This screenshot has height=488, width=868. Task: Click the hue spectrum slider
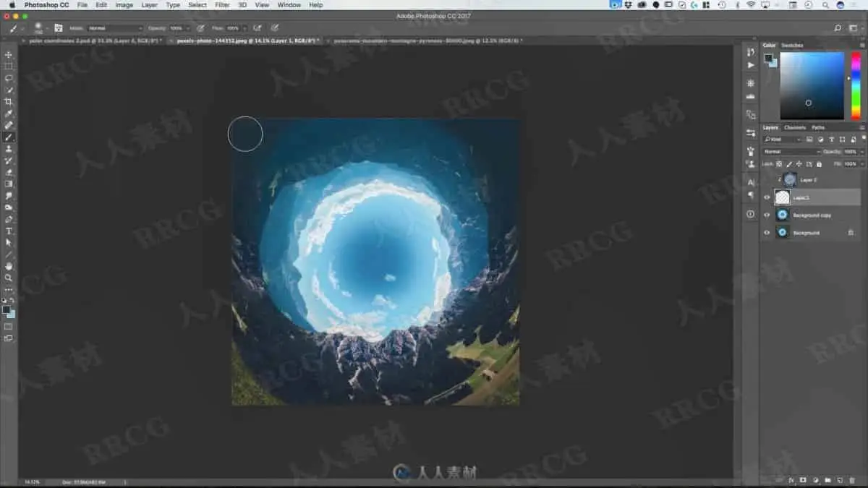(x=856, y=85)
